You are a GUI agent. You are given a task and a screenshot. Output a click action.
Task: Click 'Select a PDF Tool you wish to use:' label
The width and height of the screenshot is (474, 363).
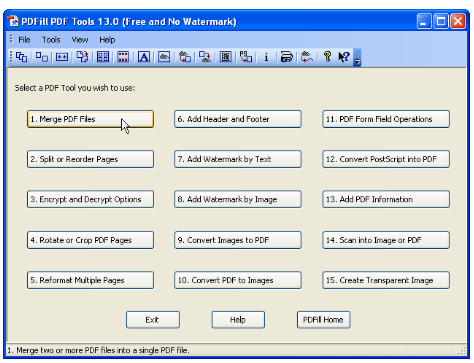75,88
